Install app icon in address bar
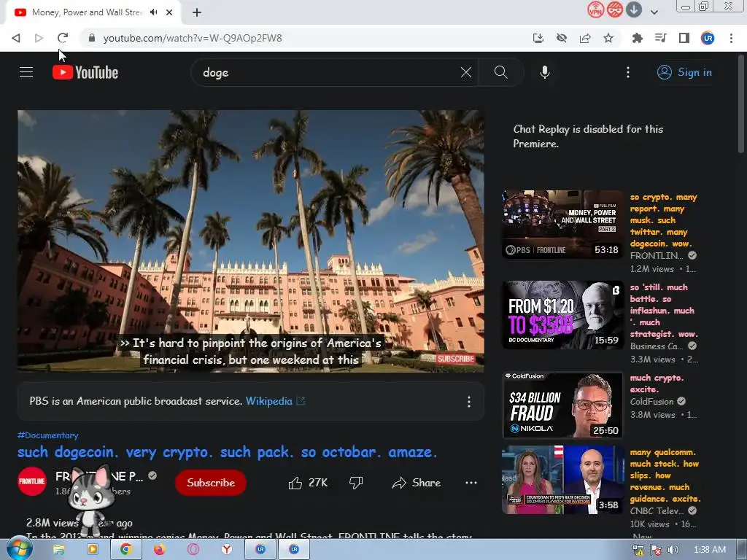747x560 pixels. [x=538, y=38]
